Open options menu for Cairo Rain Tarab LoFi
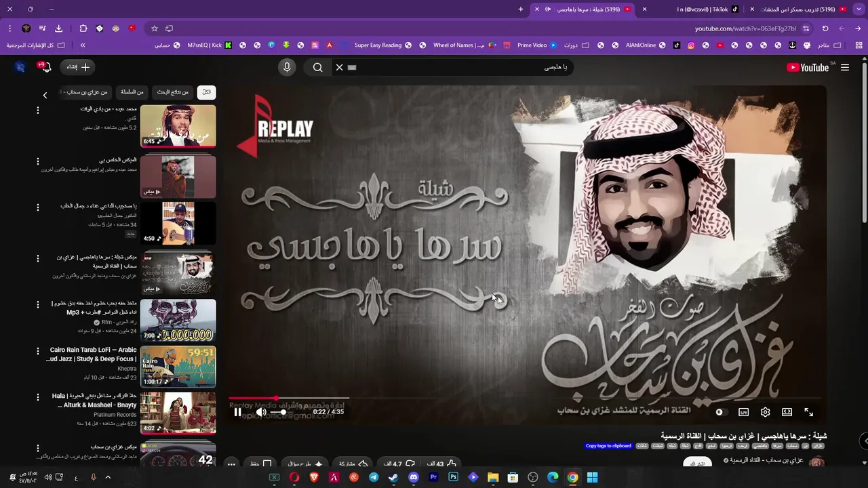Viewport: 868px width, 488px height. (38, 351)
